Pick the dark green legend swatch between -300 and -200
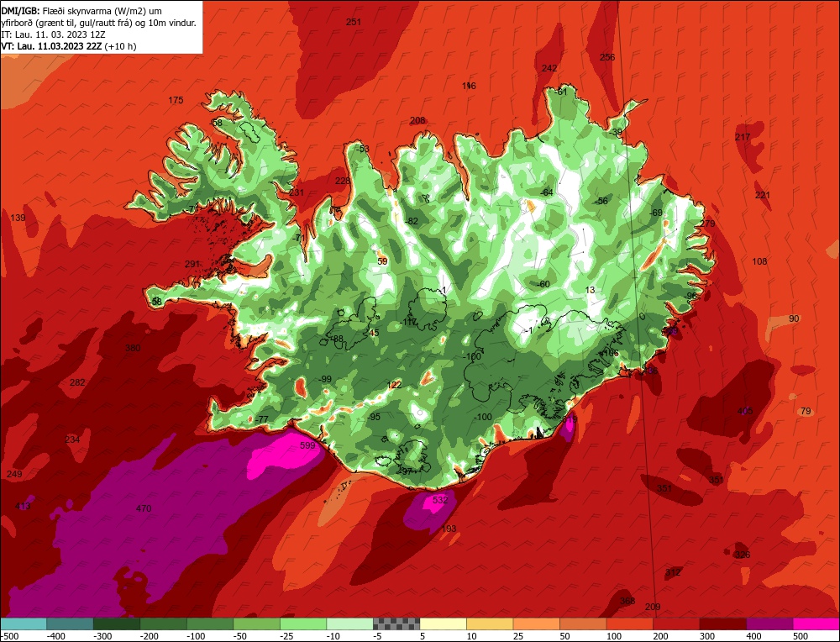840x642 pixels. pos(117,624)
